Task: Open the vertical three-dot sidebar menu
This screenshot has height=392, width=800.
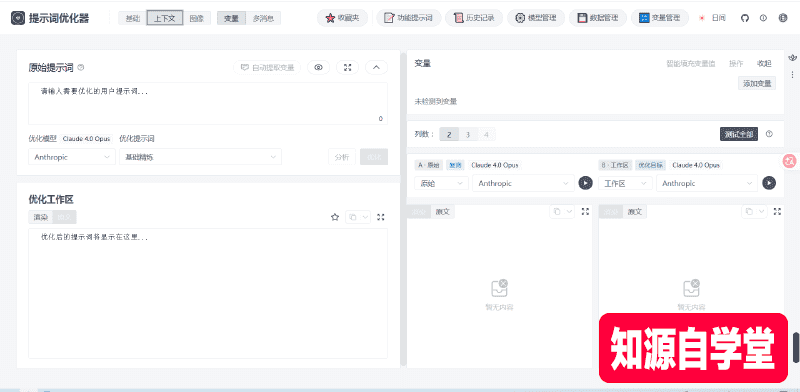Action: [792, 75]
